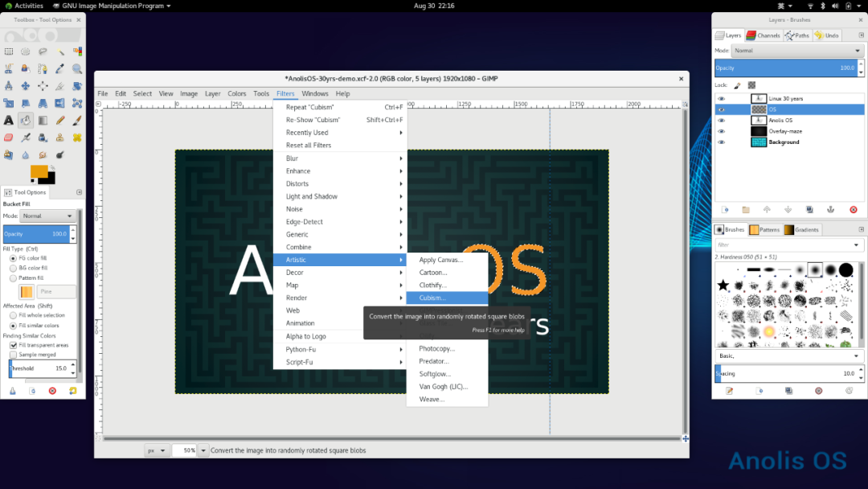
Task: Choose BG color fill option
Action: click(14, 268)
